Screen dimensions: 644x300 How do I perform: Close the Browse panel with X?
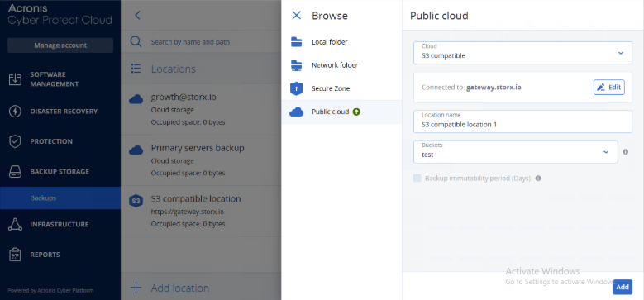coord(296,16)
